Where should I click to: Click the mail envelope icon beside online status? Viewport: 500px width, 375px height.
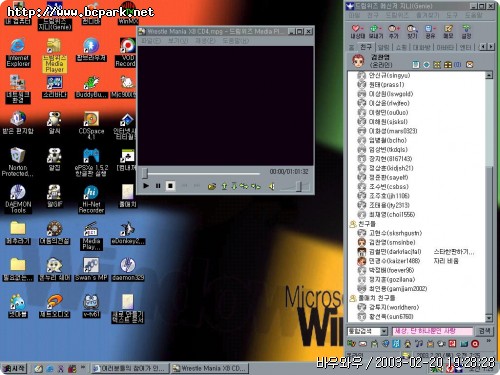tap(469, 64)
